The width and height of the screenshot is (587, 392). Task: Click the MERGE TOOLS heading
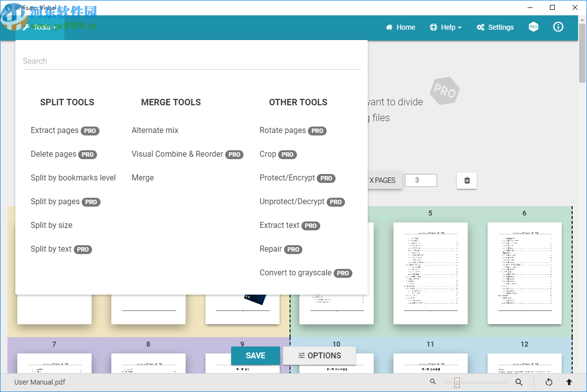tap(171, 102)
